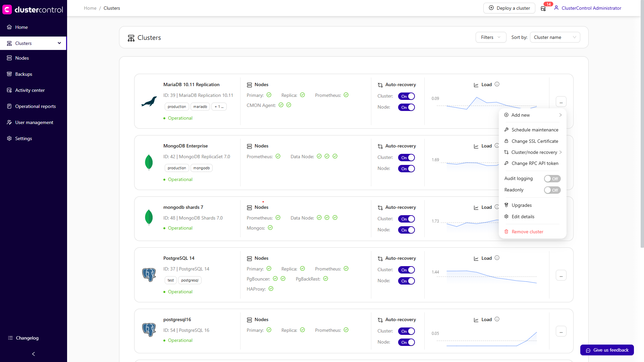
Task: Open the Home sidebar icon
Action: click(9, 27)
